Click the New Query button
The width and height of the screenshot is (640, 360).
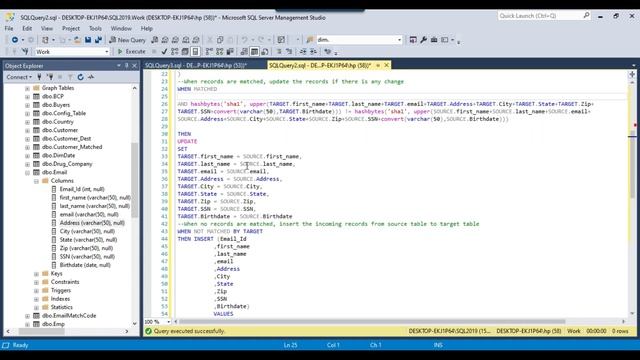[127, 40]
